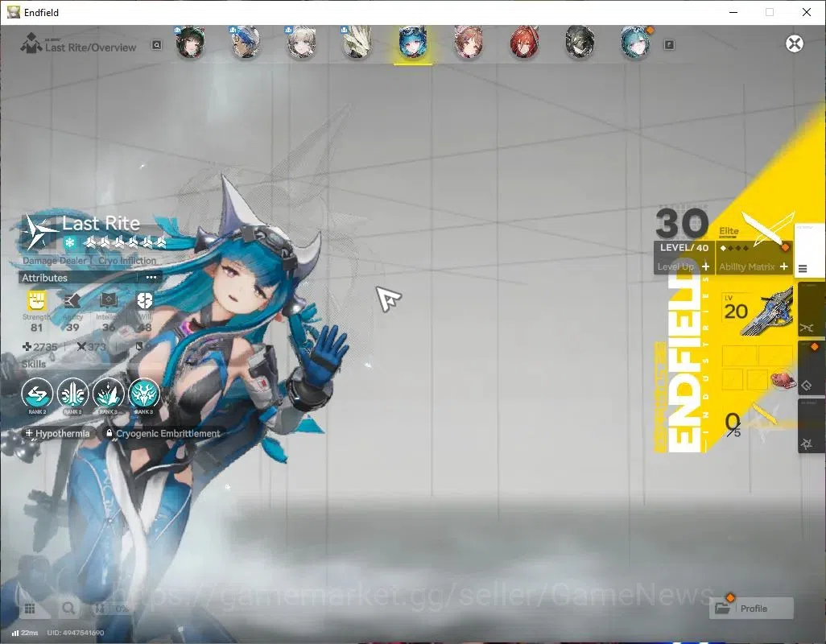The image size is (826, 644).
Task: Click the Elite diamond progress pips
Action: pyautogui.click(x=734, y=248)
